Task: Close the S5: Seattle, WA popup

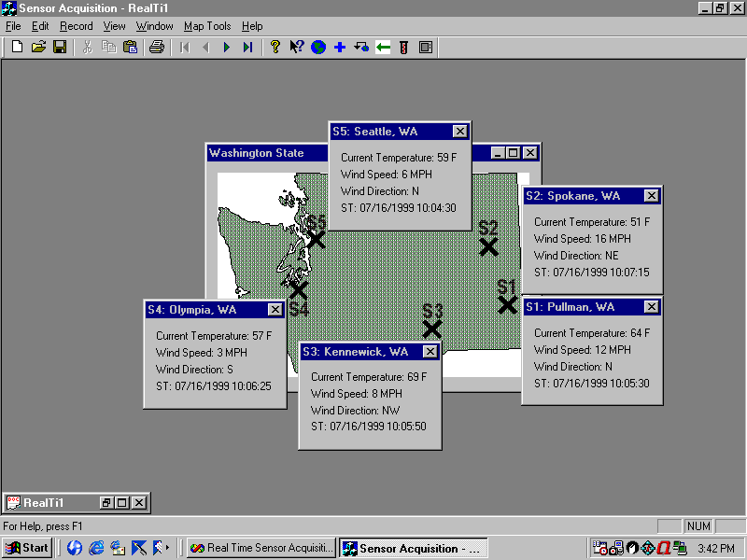Action: pyautogui.click(x=459, y=132)
